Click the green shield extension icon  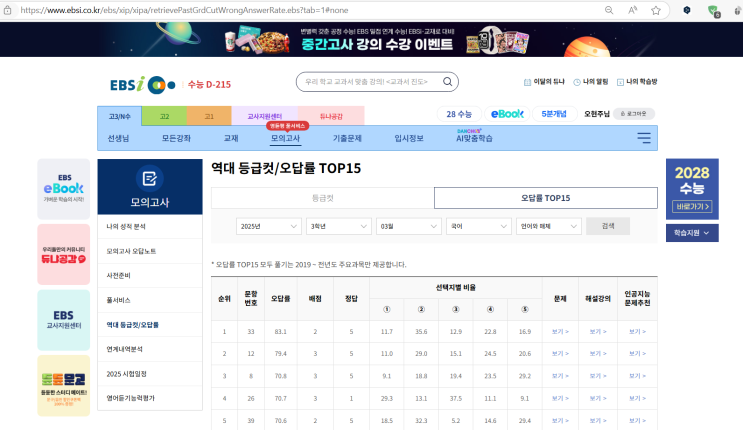(x=713, y=10)
